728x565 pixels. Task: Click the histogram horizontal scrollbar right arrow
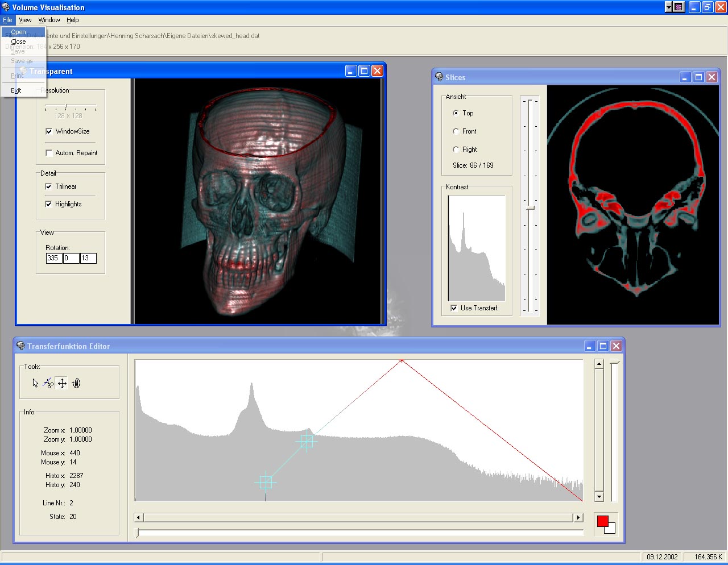pos(578,517)
